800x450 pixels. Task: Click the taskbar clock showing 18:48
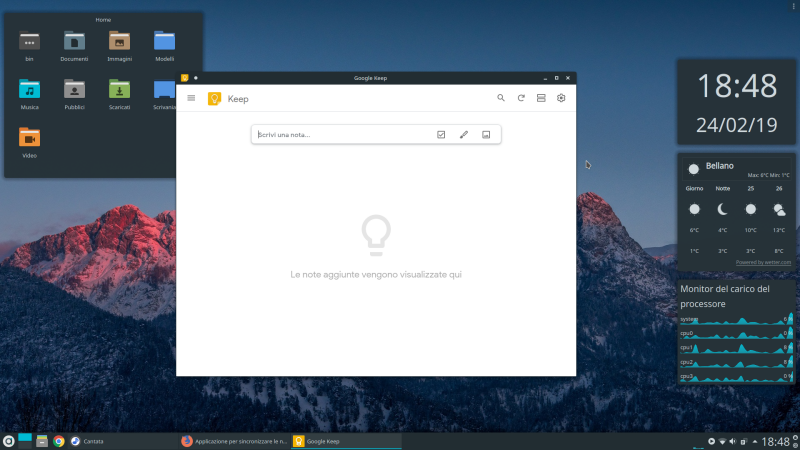[x=776, y=441]
